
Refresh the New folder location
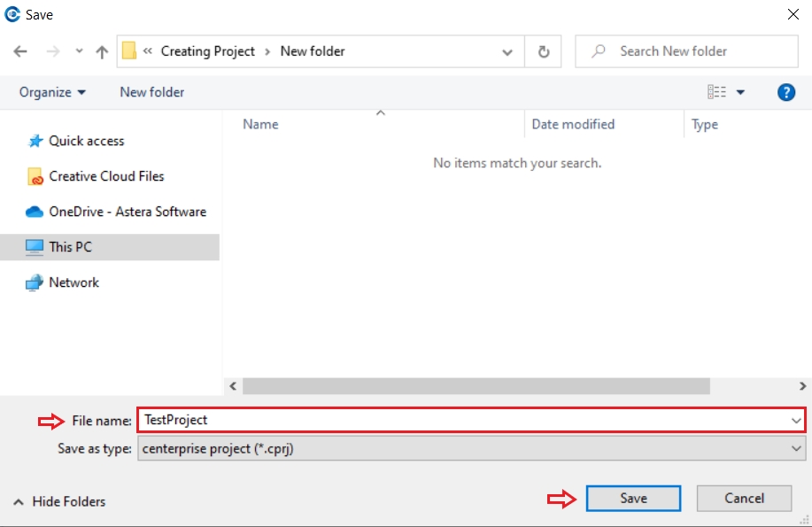pyautogui.click(x=544, y=51)
